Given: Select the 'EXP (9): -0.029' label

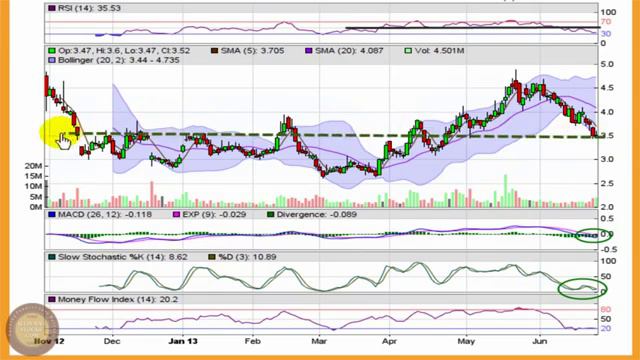Looking at the screenshot, I should pyautogui.click(x=214, y=214).
